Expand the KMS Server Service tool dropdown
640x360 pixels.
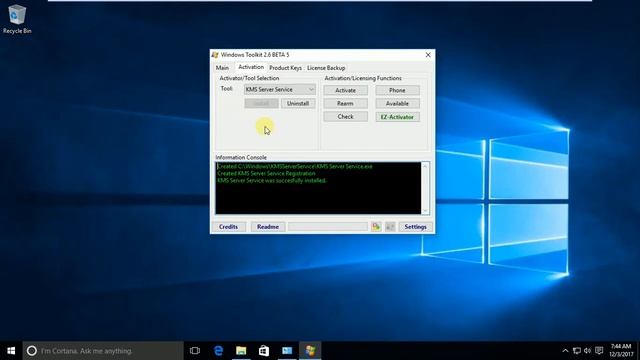[x=280, y=89]
